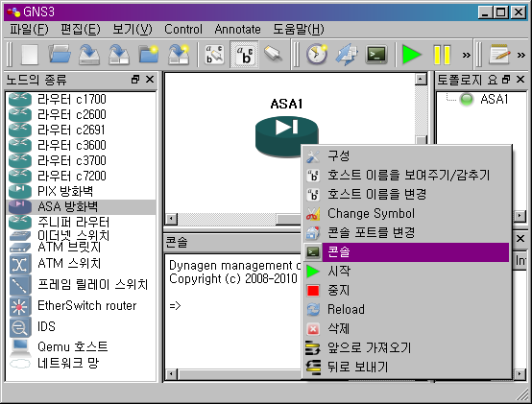Screen dimensions: 532x404
Task: Select ATM 스위치 node type
Action: [x=81, y=263]
